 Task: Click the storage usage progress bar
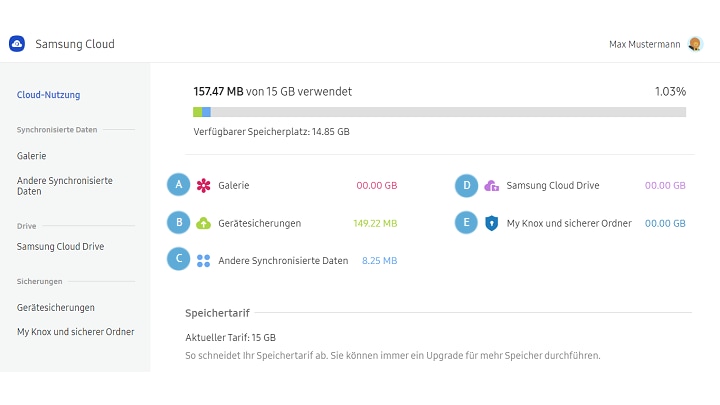(x=439, y=112)
